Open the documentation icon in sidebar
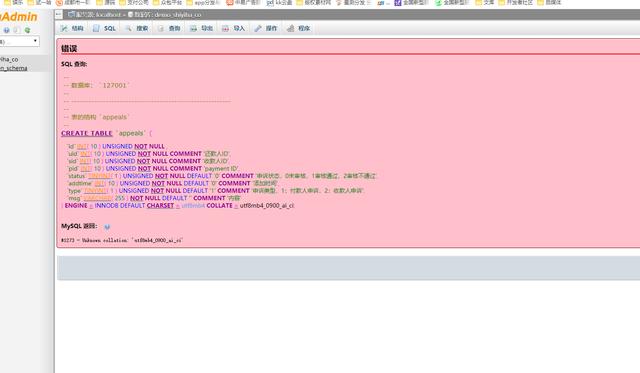 [x=17, y=30]
